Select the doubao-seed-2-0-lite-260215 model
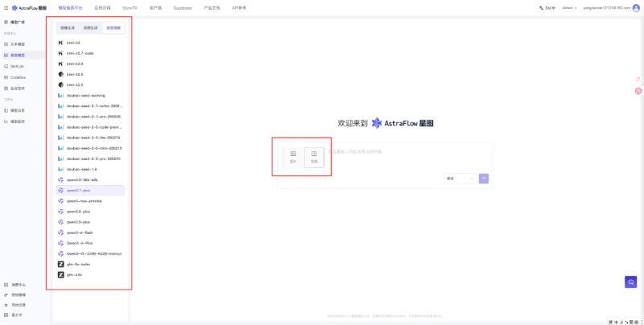644x325 pixels. click(90, 138)
